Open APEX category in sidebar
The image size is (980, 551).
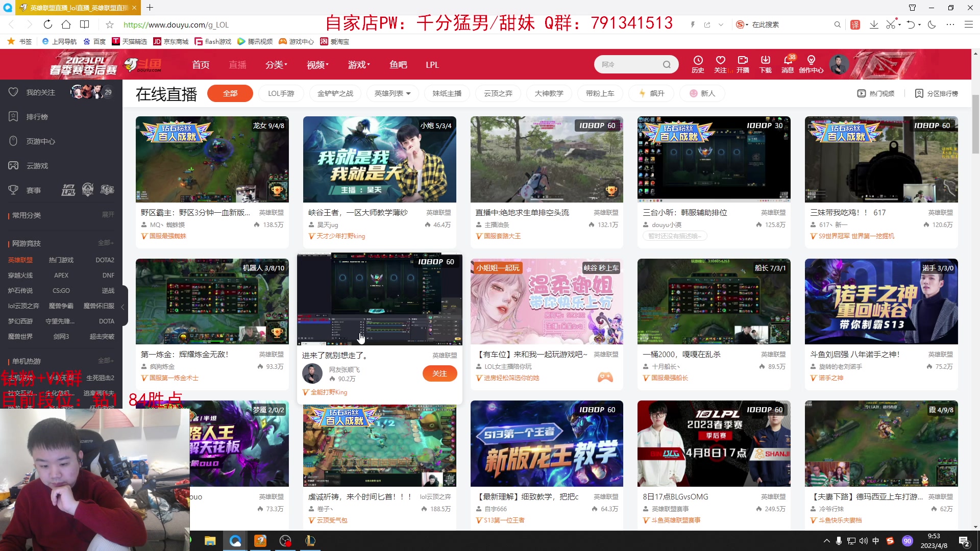(61, 275)
